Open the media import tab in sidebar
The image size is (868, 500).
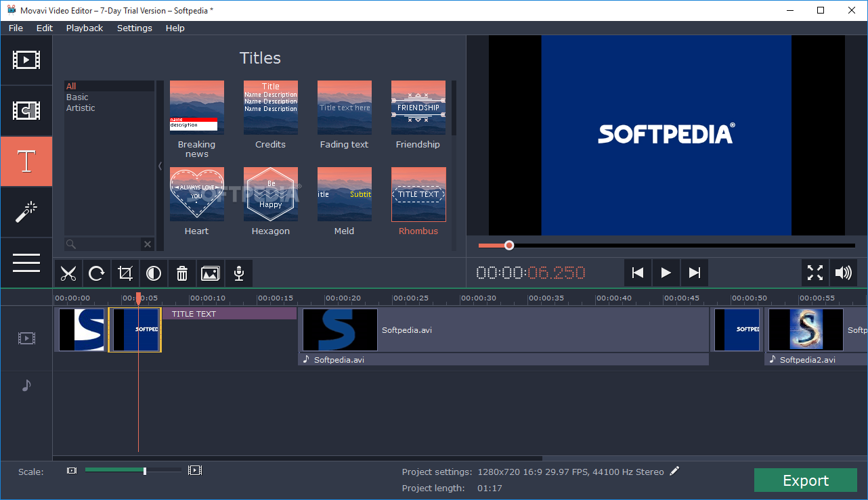(x=26, y=60)
